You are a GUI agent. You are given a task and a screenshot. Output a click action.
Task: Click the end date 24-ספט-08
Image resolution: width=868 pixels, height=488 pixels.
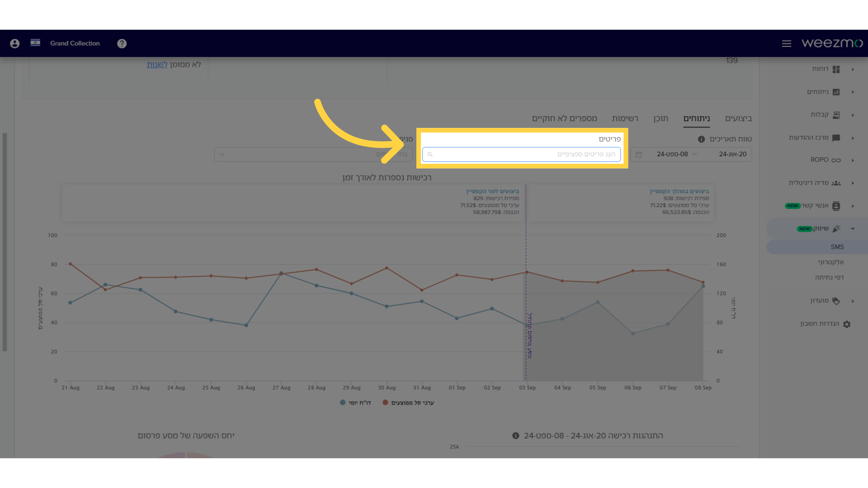(x=672, y=154)
